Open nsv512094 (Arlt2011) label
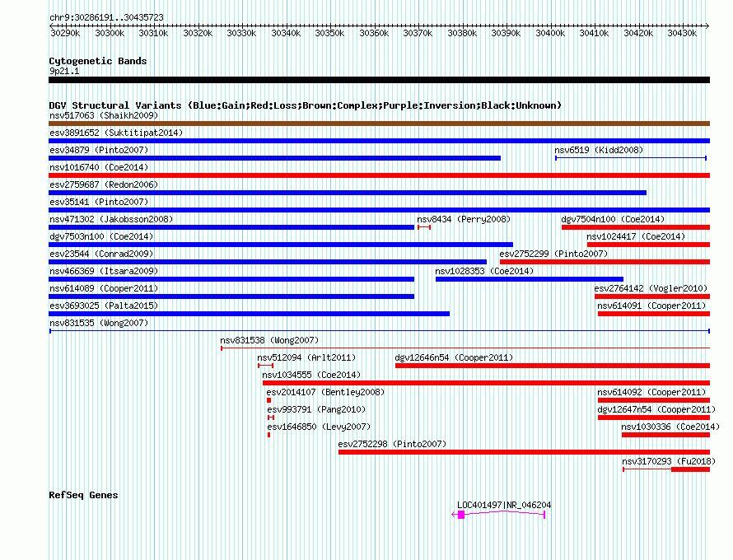 point(306,357)
